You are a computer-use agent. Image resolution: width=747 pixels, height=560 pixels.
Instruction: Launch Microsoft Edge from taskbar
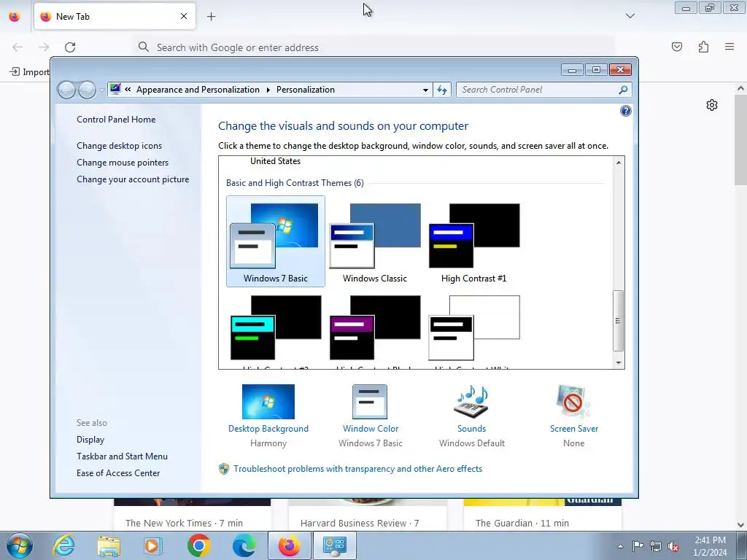point(244,545)
